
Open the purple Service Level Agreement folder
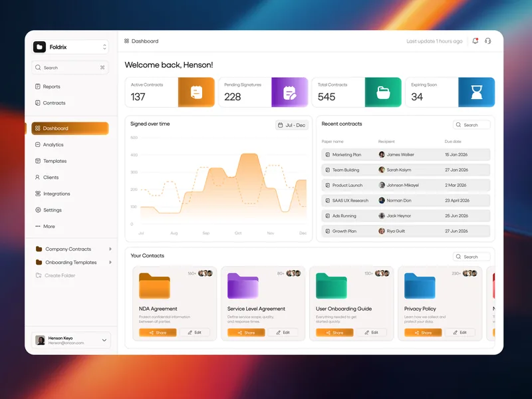pyautogui.click(x=243, y=286)
